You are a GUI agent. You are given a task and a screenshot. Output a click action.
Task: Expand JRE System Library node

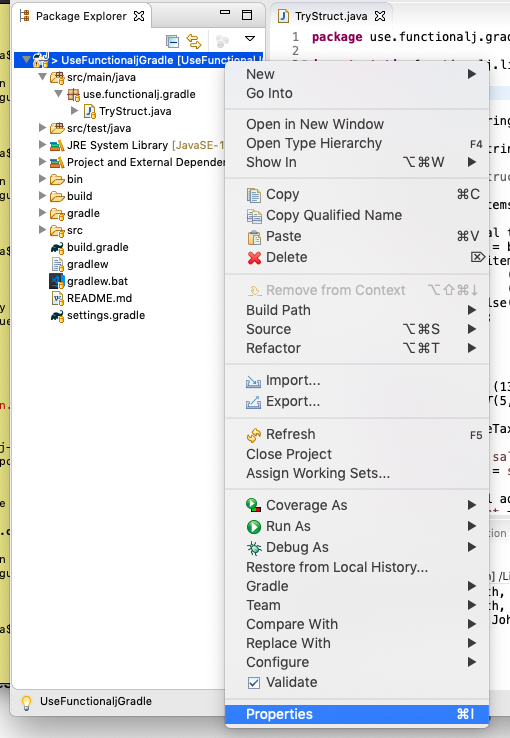click(x=42, y=144)
